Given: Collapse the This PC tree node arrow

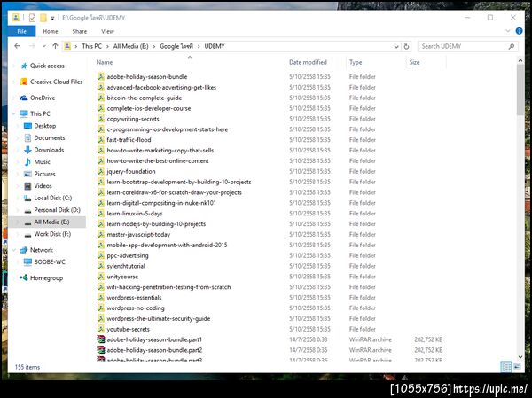Looking at the screenshot, I should (x=14, y=113).
